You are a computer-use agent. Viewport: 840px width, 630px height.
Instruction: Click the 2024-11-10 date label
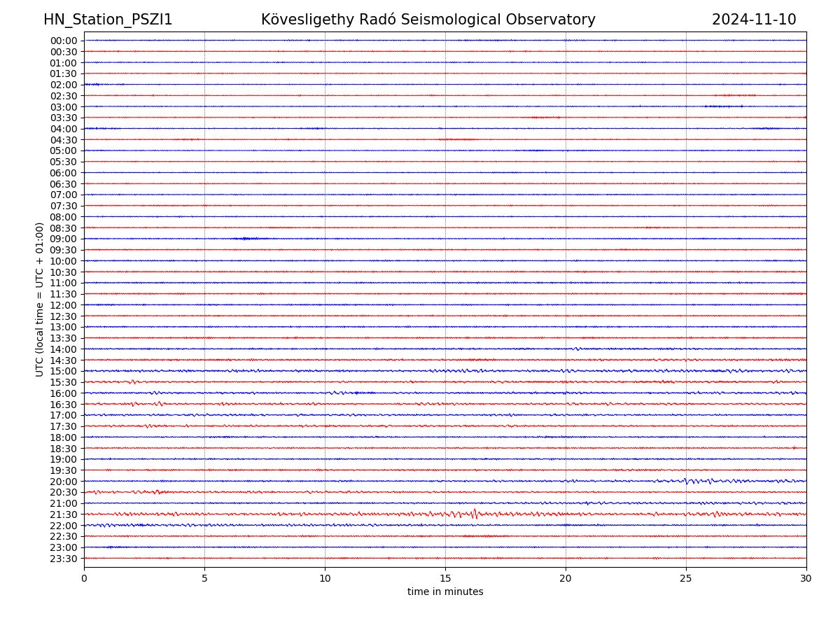753,20
